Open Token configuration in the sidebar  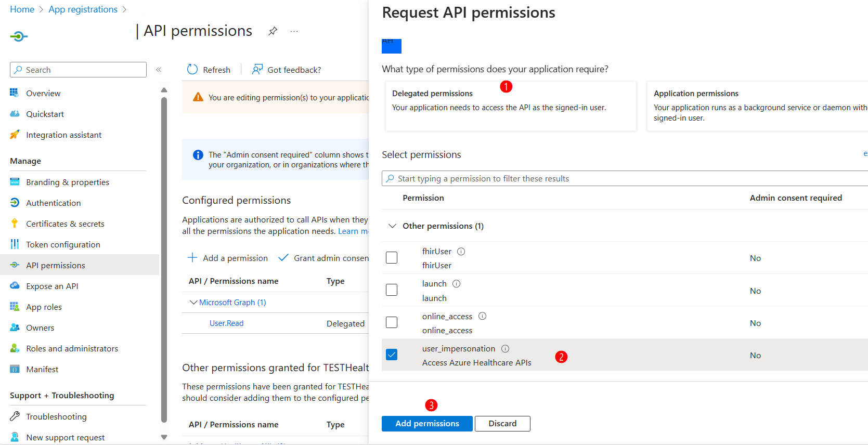tap(63, 245)
